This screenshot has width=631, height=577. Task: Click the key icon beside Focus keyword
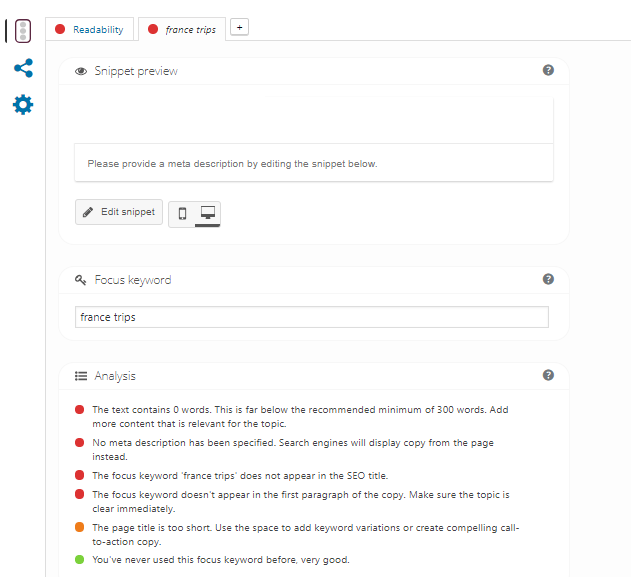click(x=81, y=280)
